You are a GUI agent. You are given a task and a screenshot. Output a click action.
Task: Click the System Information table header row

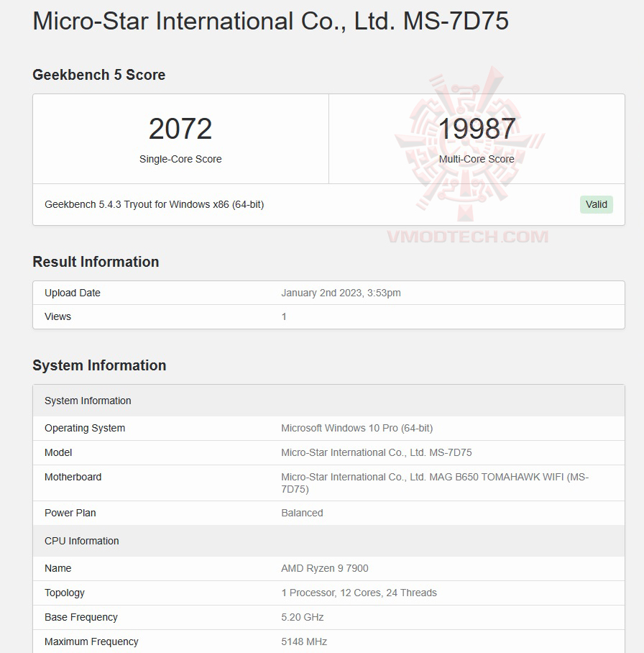[x=329, y=401]
